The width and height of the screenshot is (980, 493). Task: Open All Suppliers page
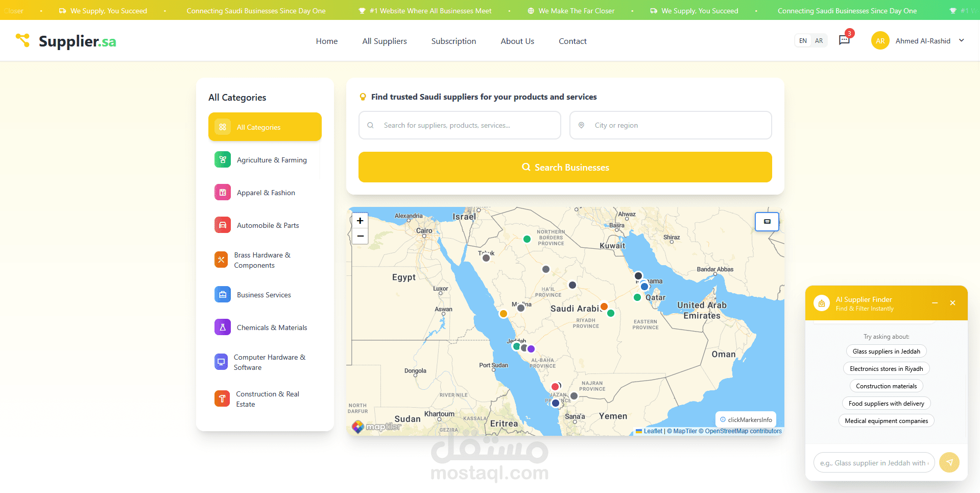tap(385, 41)
